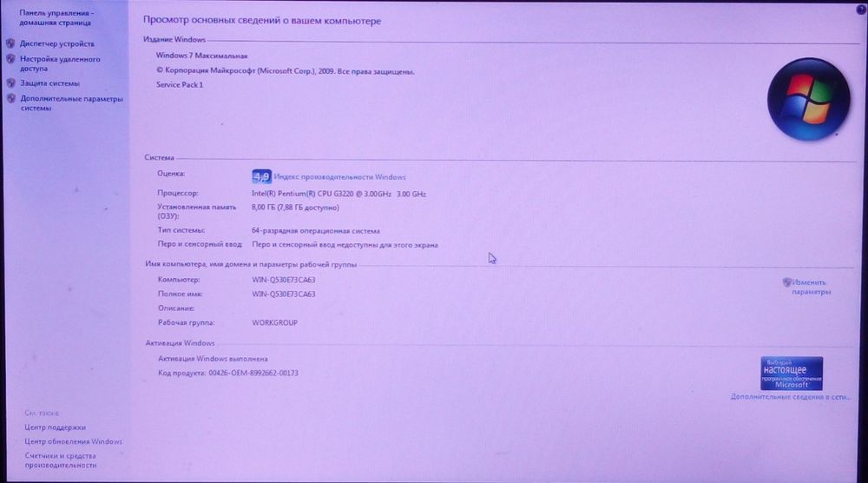This screenshot has width=868, height=483.
Task: Click the 4,9 performance score badge
Action: (261, 176)
